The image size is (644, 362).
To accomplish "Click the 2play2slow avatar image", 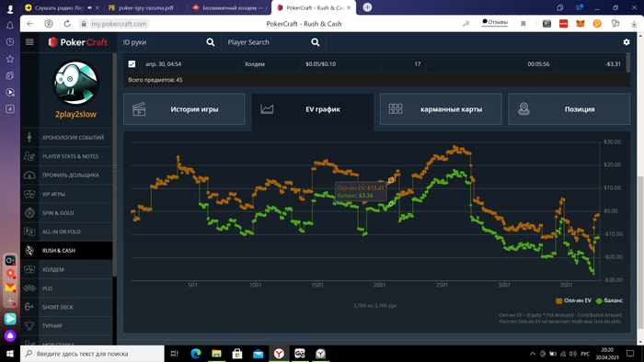I will coord(75,83).
